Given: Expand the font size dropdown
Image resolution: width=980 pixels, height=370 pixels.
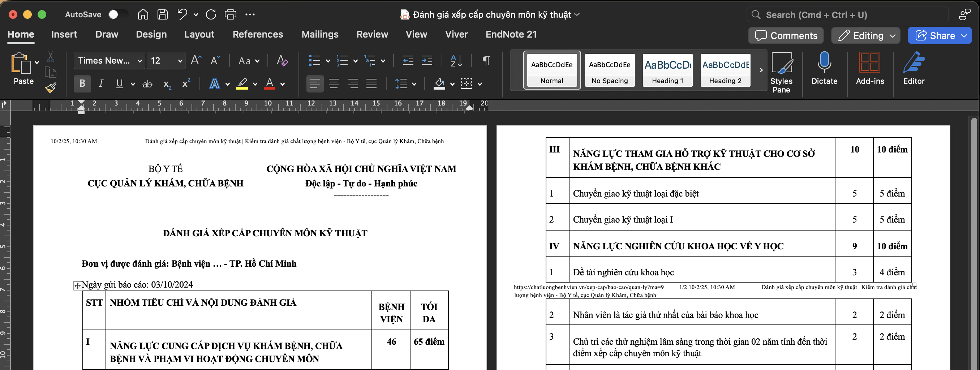Looking at the screenshot, I should coord(180,61).
